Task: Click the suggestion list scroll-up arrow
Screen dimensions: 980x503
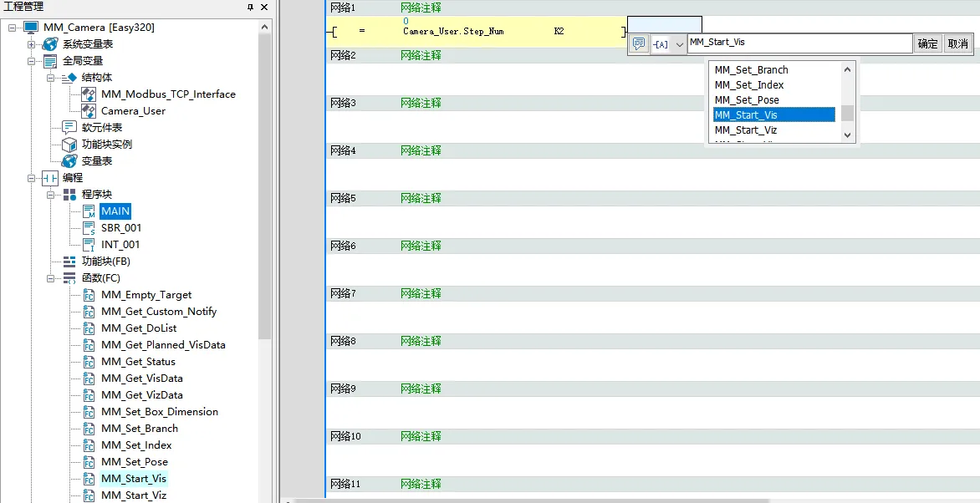Action: click(848, 69)
